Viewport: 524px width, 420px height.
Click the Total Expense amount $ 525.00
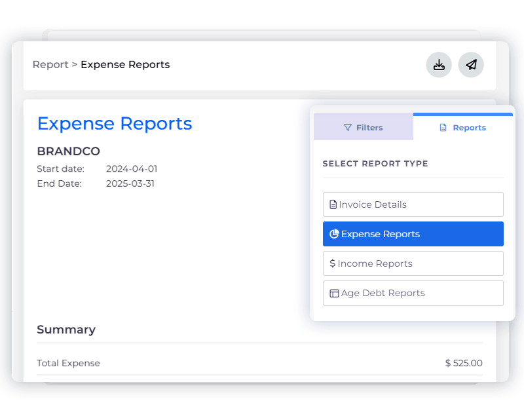point(463,363)
